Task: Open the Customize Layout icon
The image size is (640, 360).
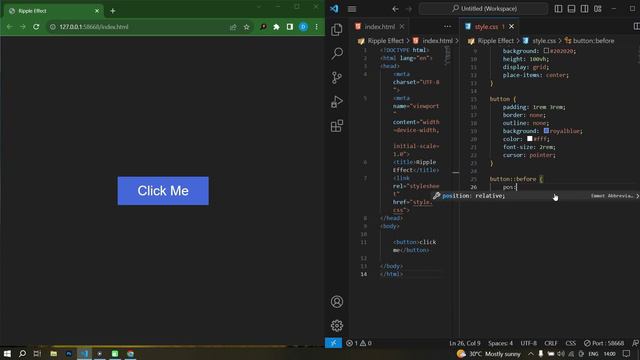Action: point(598,9)
